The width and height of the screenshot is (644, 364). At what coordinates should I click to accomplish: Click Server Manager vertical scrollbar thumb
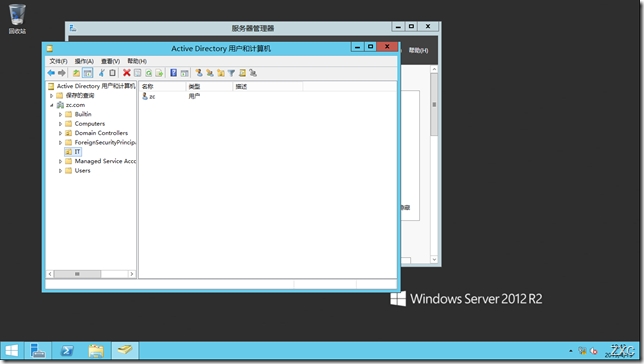[x=434, y=105]
